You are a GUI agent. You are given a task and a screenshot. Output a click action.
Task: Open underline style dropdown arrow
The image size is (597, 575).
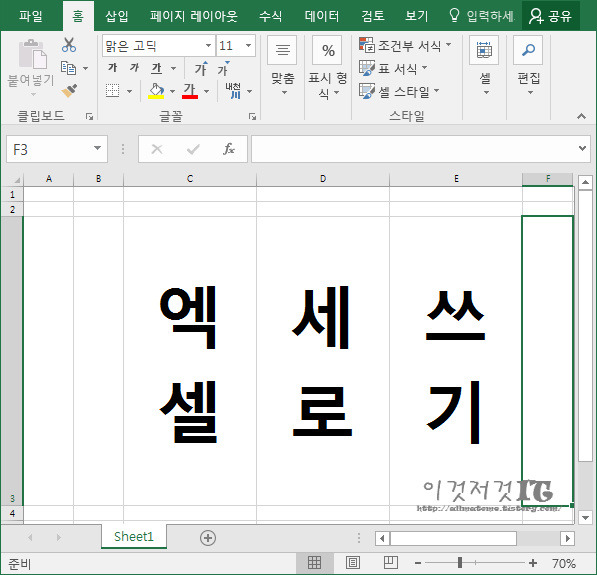173,69
